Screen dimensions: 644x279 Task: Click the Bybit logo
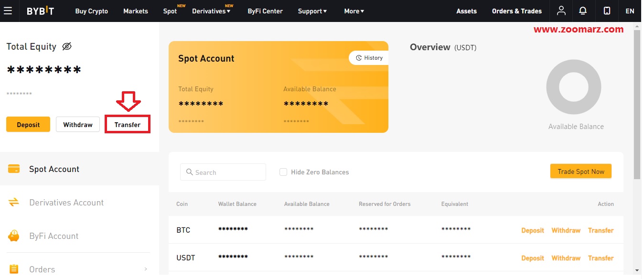coord(41,11)
